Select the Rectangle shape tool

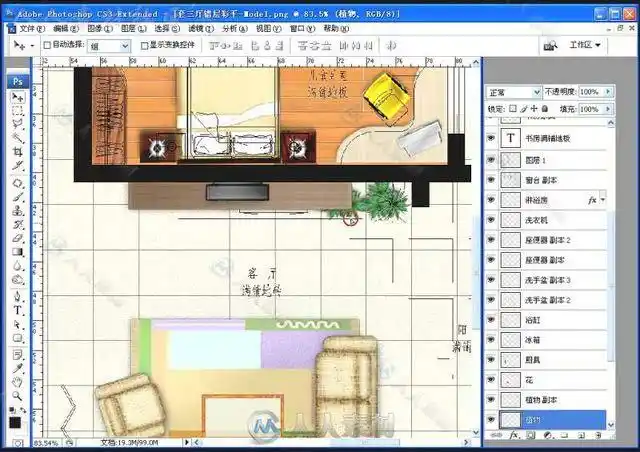[17, 338]
